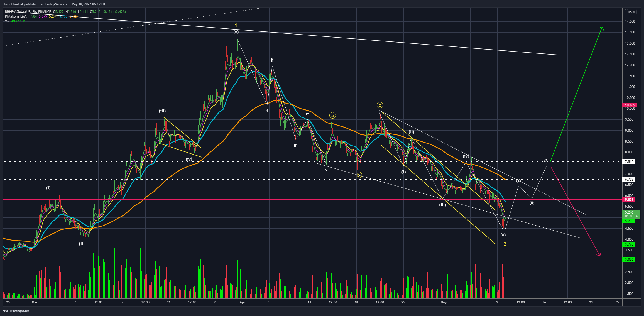The width and height of the screenshot is (644, 316).
Task: Click the green EMA value 4.984
Action: (33, 16)
